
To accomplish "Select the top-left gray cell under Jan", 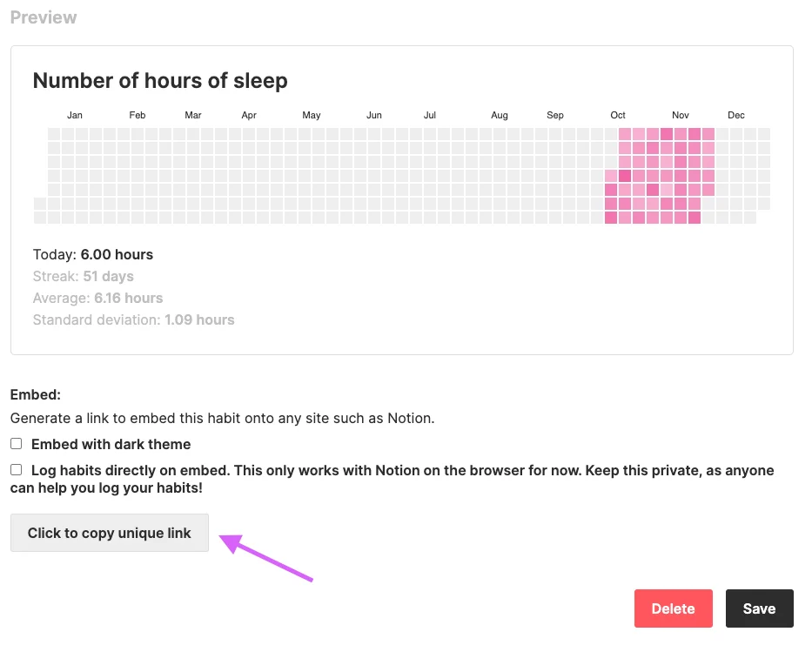I will [x=54, y=134].
